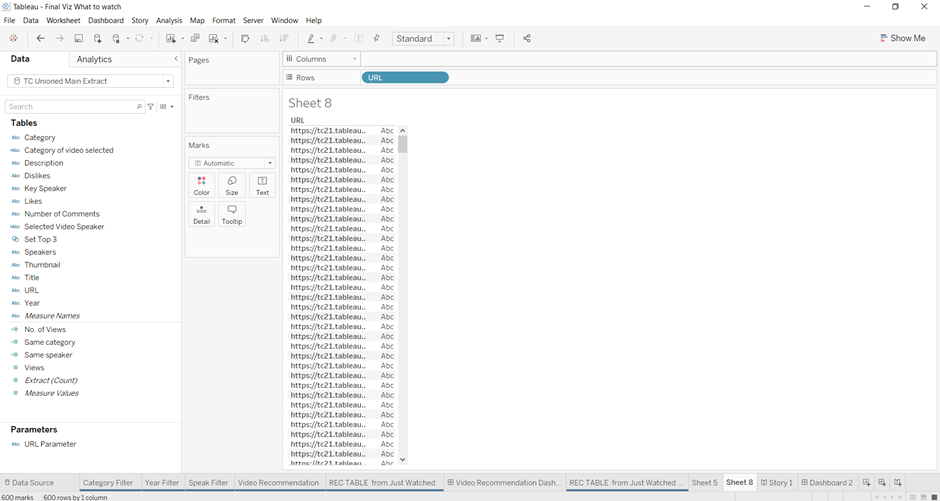Open the Video Recommendation sheet tab

tap(278, 482)
